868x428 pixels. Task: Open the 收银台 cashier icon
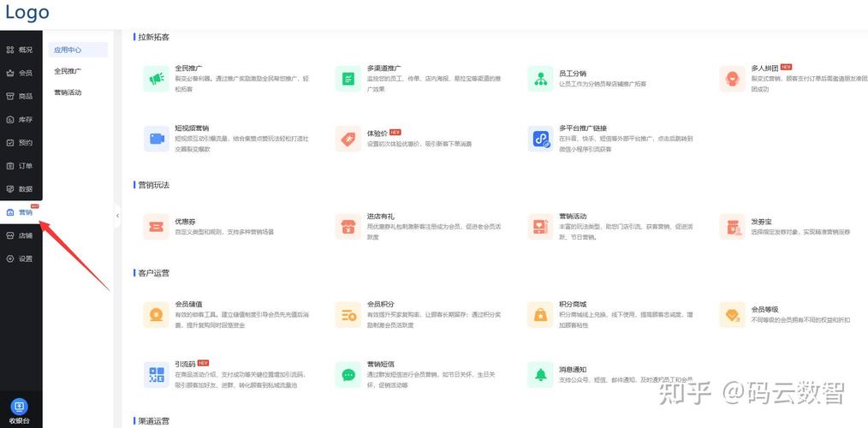pos(19,407)
